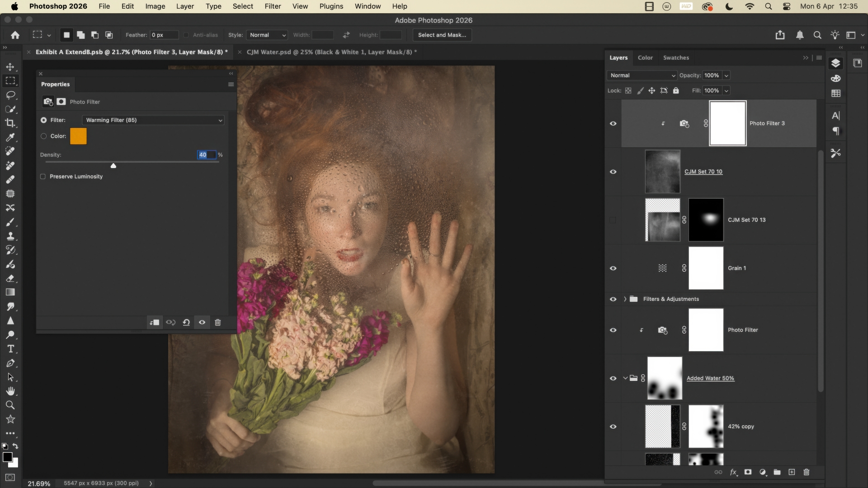Expand the Filters & Adjustments group
Image resolution: width=868 pixels, height=488 pixels.
[625, 299]
